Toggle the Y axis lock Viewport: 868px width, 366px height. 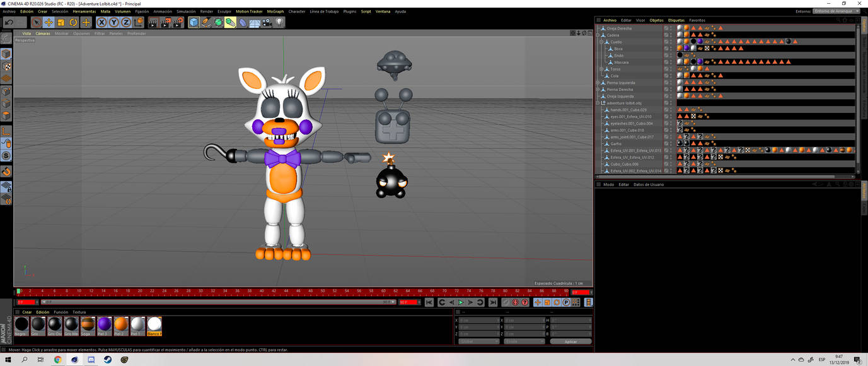coord(114,22)
